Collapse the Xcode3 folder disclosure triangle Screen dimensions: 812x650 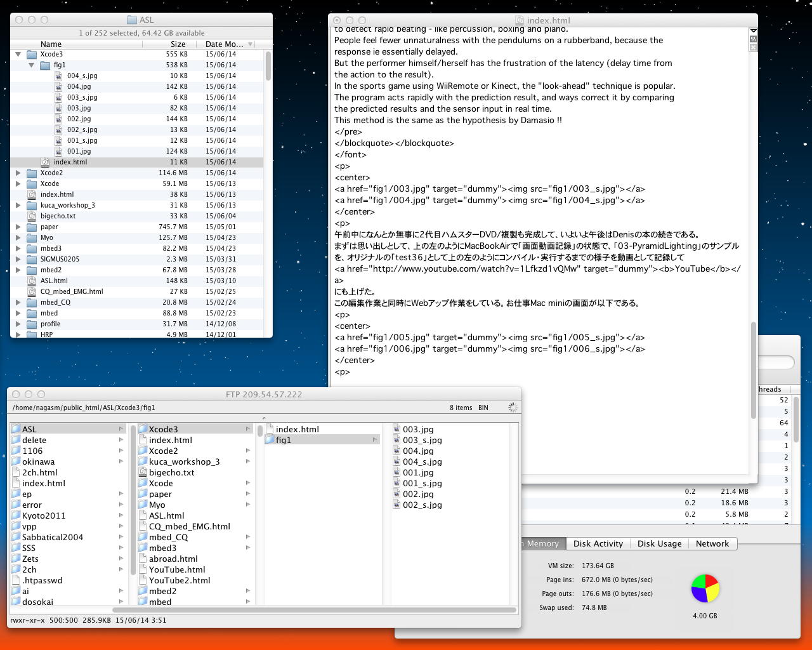[x=18, y=54]
